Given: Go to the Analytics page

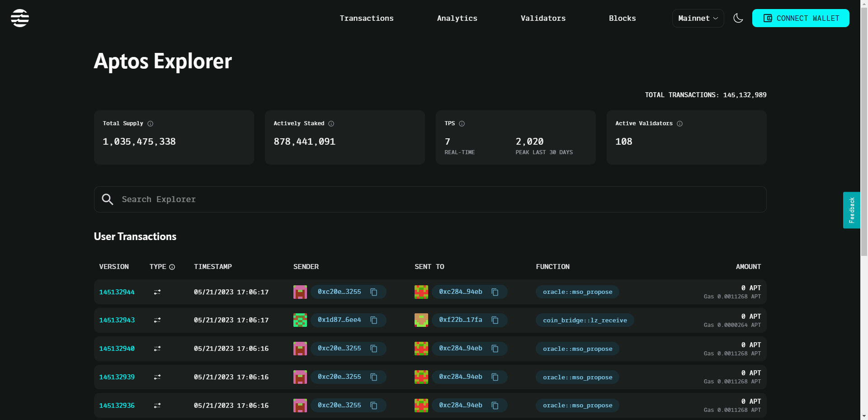Looking at the screenshot, I should tap(457, 18).
